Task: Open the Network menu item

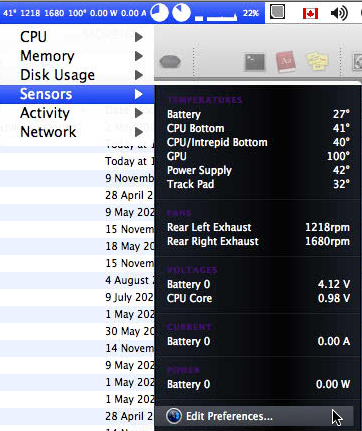Action: pos(77,132)
